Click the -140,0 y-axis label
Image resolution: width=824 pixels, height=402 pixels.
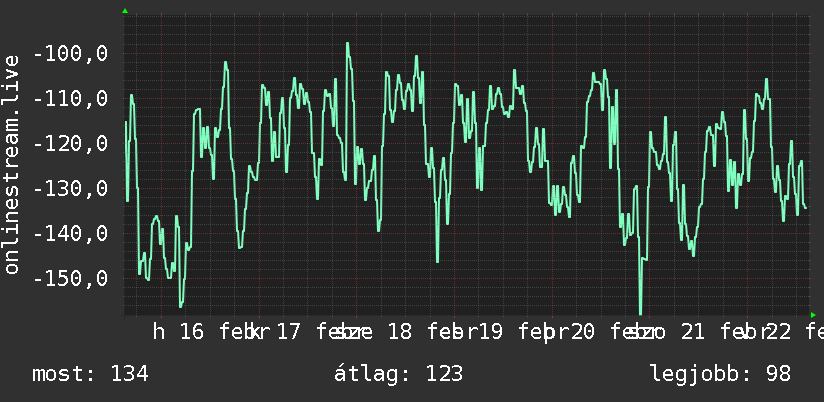point(70,233)
